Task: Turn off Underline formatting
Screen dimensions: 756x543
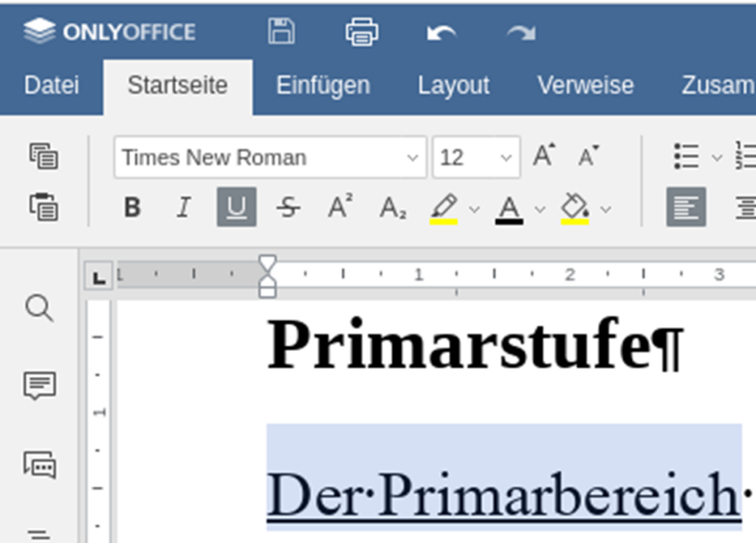Action: tap(236, 207)
